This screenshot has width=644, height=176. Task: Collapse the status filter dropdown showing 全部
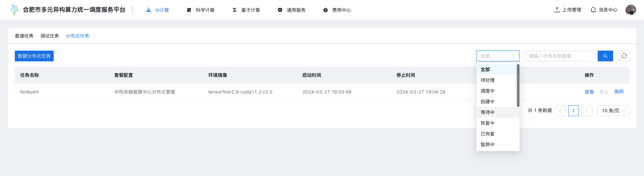coord(498,56)
